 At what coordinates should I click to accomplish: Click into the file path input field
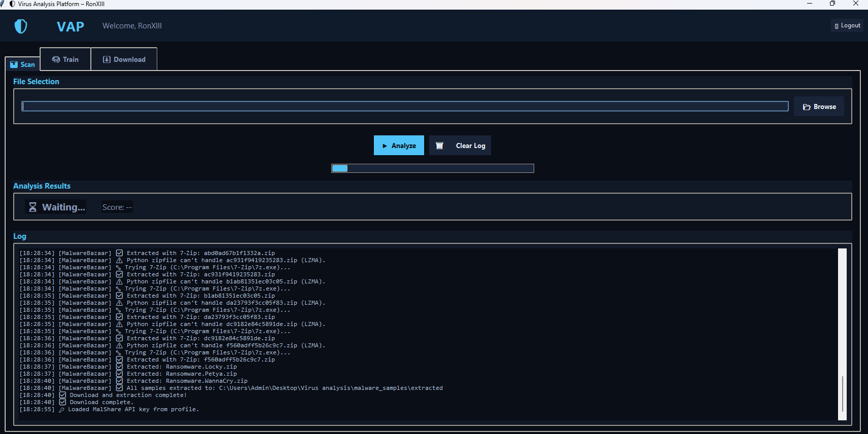(405, 106)
